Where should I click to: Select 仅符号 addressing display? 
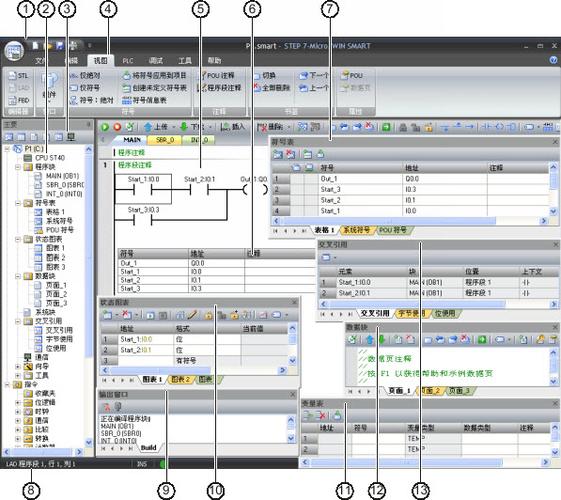click(x=84, y=88)
